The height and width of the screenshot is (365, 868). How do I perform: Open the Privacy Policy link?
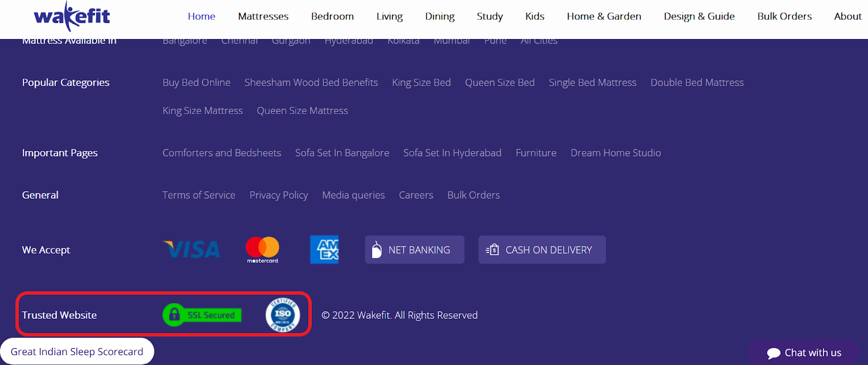[279, 195]
